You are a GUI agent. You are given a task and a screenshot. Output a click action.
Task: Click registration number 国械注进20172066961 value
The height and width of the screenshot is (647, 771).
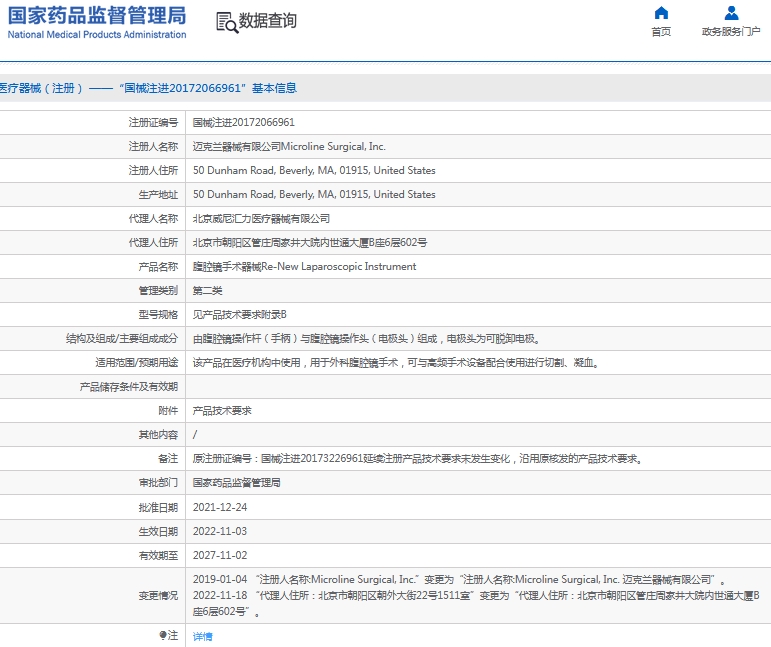(243, 122)
